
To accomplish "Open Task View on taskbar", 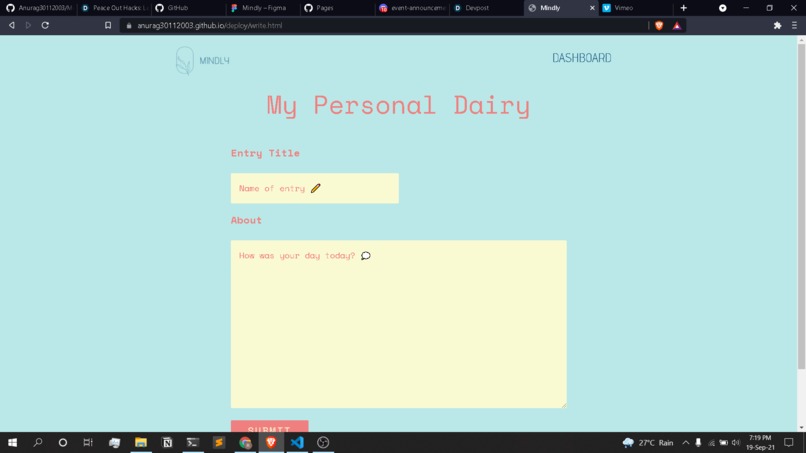I will pyautogui.click(x=88, y=442).
